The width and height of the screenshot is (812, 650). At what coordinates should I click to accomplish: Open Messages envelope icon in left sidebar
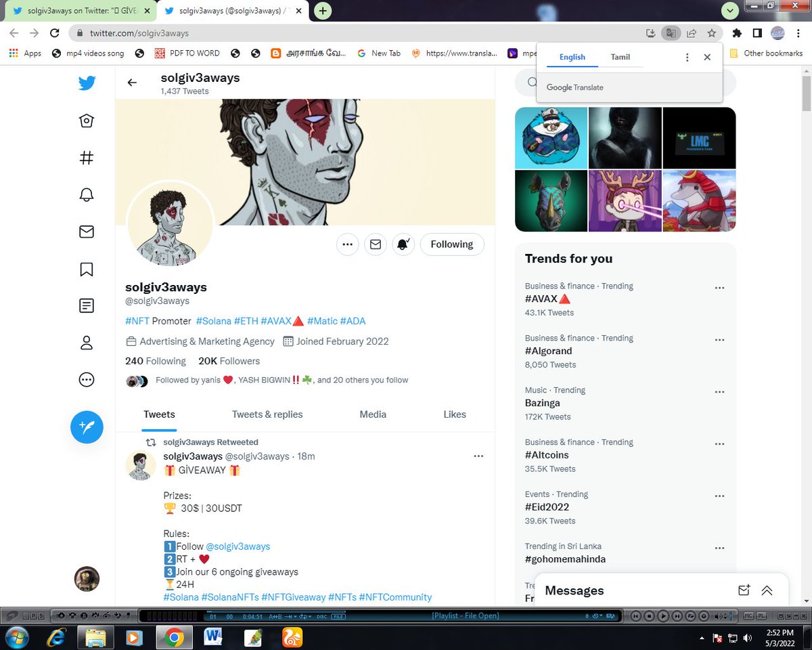pos(87,232)
